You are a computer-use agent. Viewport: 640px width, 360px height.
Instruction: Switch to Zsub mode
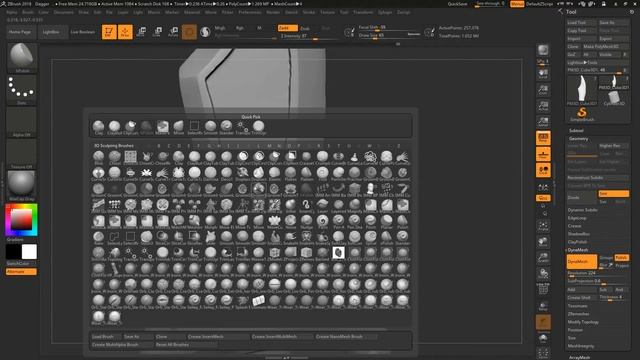point(305,28)
